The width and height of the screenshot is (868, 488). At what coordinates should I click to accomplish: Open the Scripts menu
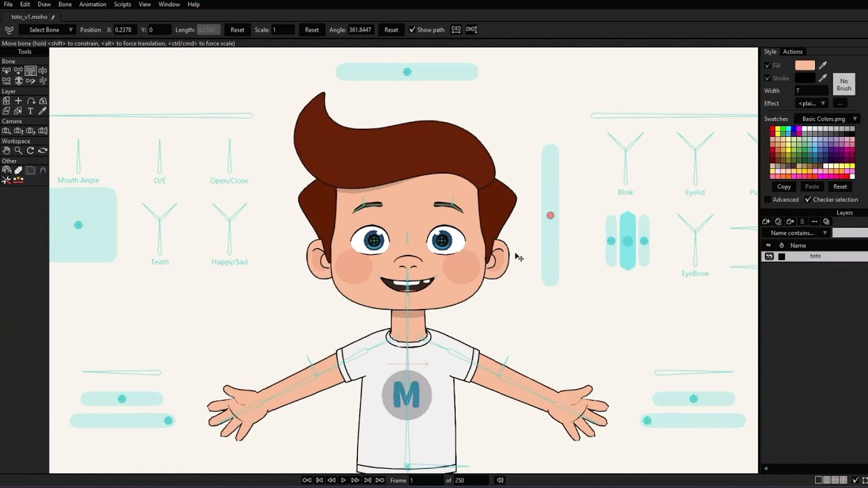123,5
